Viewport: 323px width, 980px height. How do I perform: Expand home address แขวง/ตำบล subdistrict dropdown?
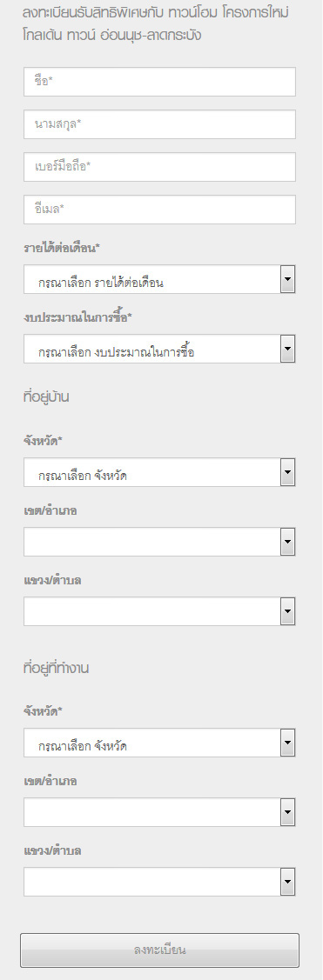pyautogui.click(x=159, y=611)
